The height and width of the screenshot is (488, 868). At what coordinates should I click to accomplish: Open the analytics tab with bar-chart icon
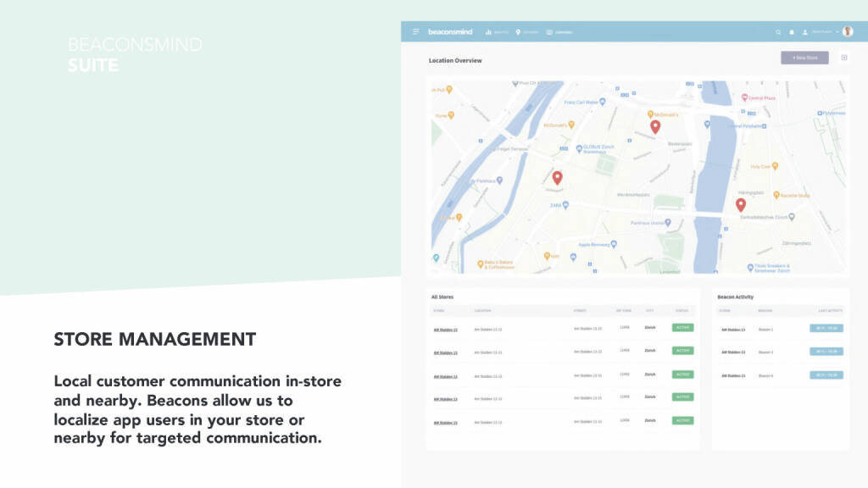point(496,32)
